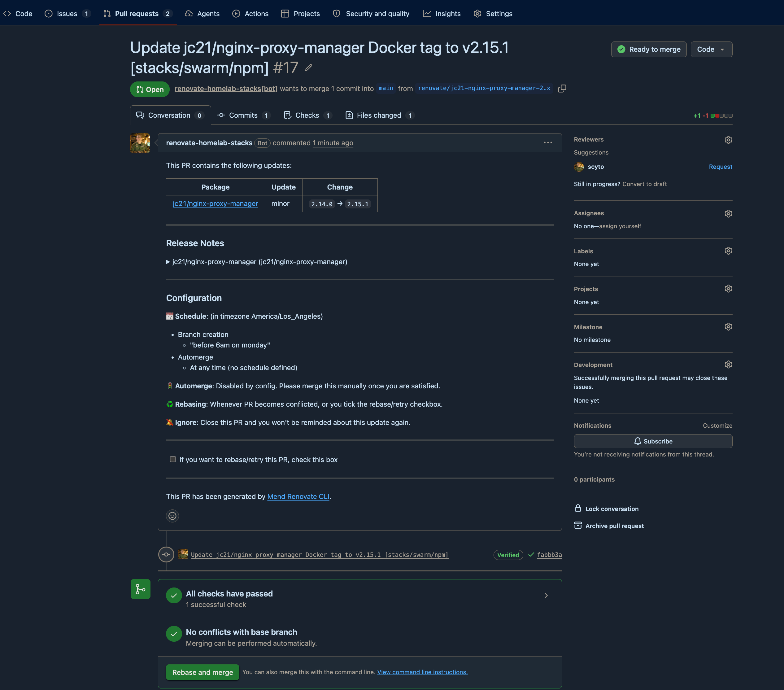Viewport: 784px width, 690px height.
Task: Open the Agents tab
Action: [202, 14]
